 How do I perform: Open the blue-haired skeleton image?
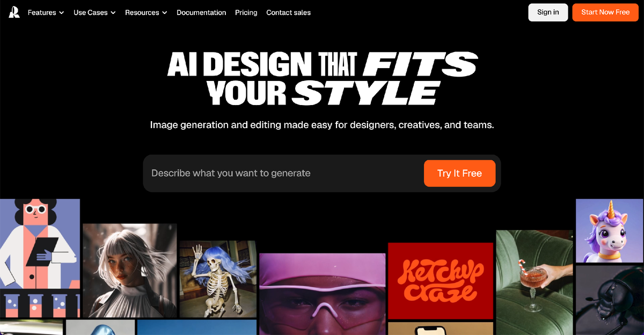click(x=218, y=279)
